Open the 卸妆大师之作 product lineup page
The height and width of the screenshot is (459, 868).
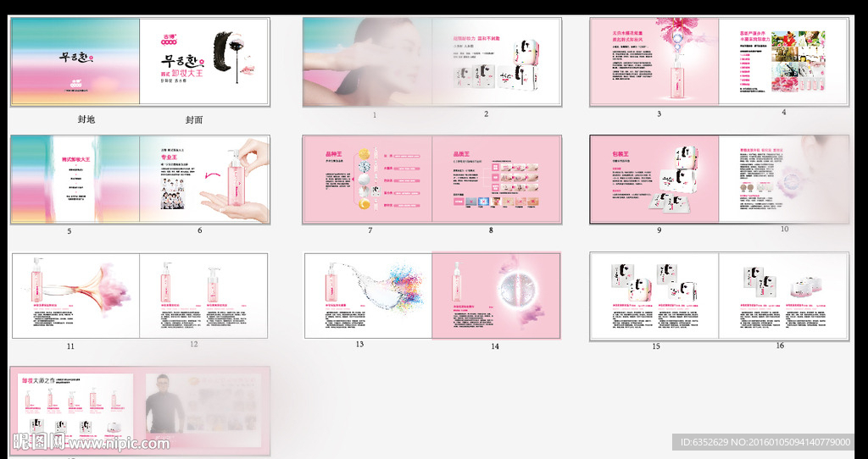[75, 412]
